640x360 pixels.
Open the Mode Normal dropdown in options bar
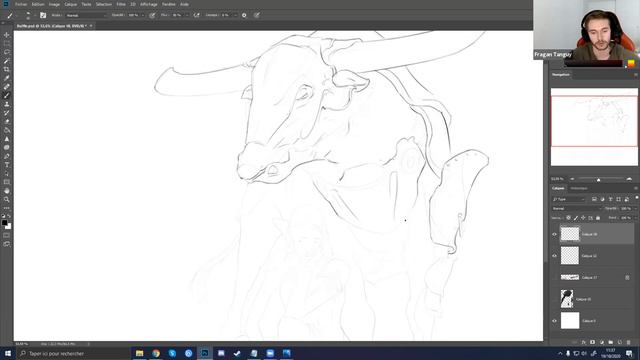(86, 15)
